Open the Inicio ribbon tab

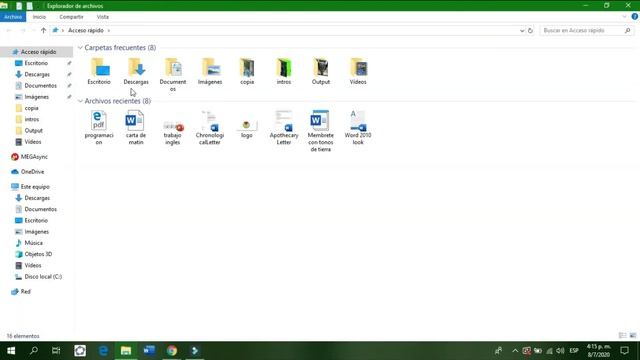point(39,17)
